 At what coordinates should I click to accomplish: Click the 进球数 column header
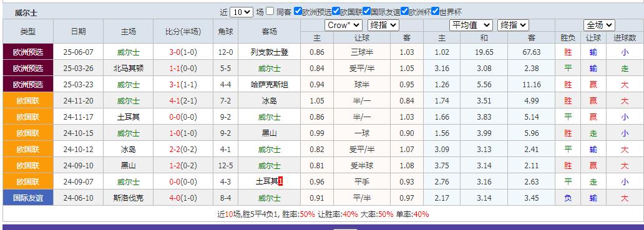625,38
